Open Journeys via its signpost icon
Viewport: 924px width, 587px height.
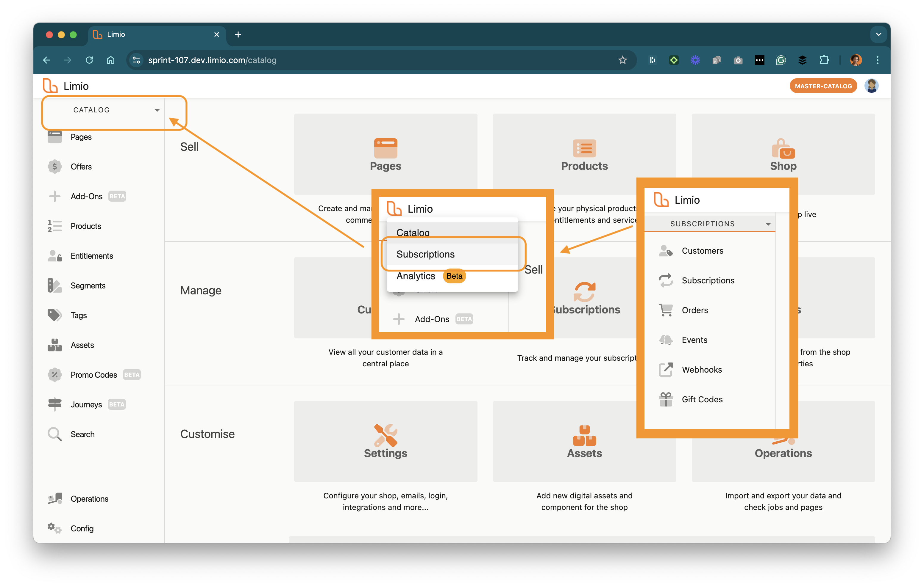point(54,404)
